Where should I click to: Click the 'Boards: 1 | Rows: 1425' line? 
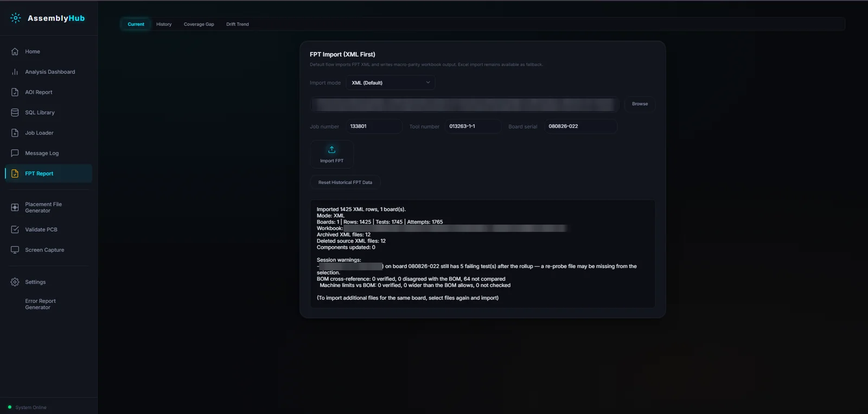pyautogui.click(x=380, y=222)
